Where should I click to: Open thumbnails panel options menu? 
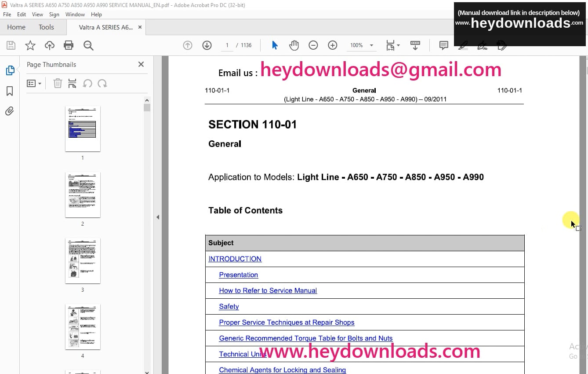click(x=34, y=83)
